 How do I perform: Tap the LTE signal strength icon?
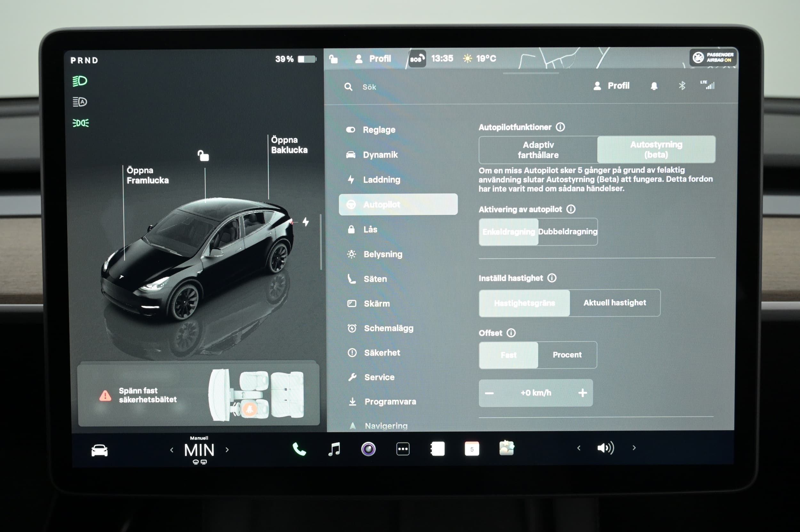coord(707,85)
